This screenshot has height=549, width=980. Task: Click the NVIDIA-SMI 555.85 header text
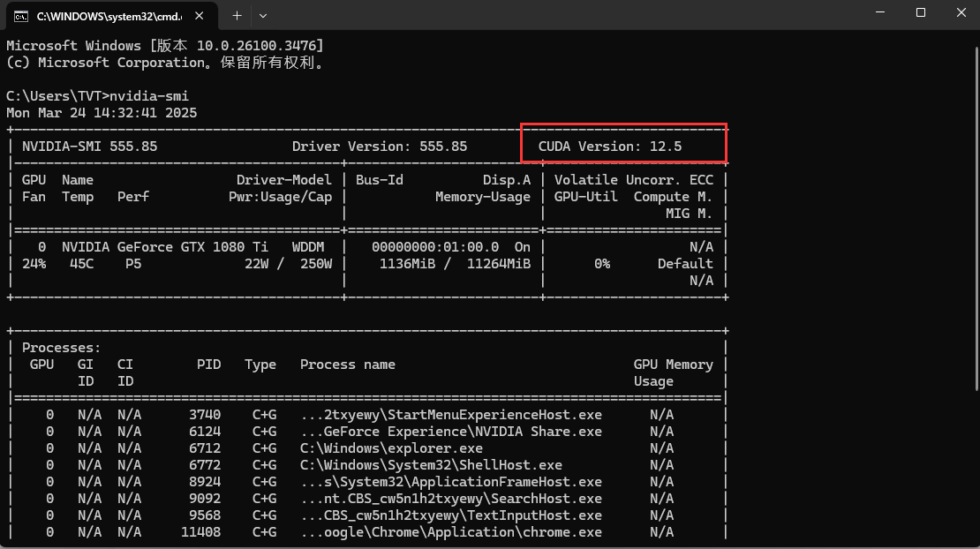[89, 147]
